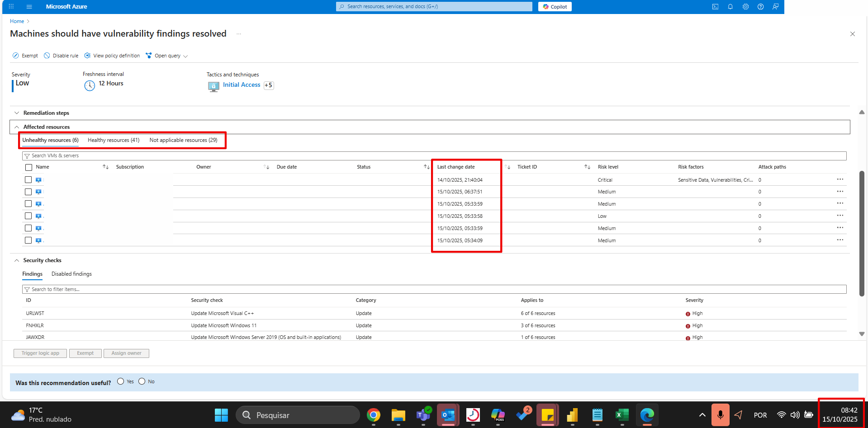This screenshot has width=868, height=428.
Task: Select Yes for recommendation useful
Action: tap(120, 381)
